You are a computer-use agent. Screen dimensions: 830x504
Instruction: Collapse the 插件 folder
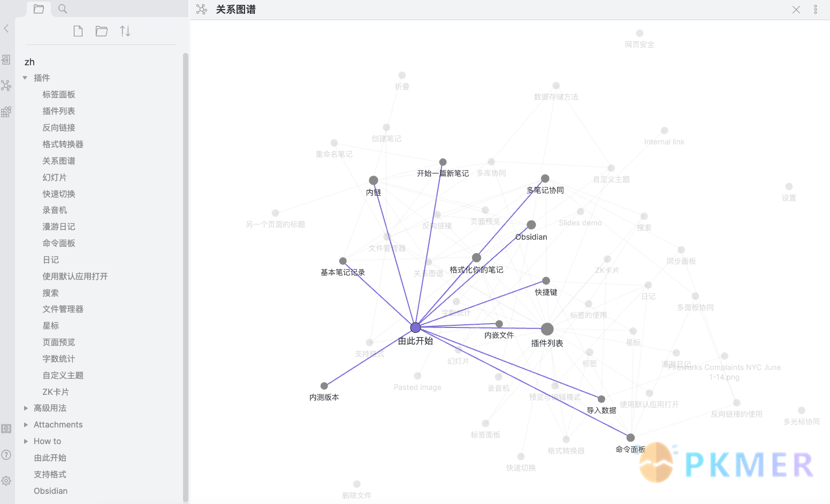[25, 78]
